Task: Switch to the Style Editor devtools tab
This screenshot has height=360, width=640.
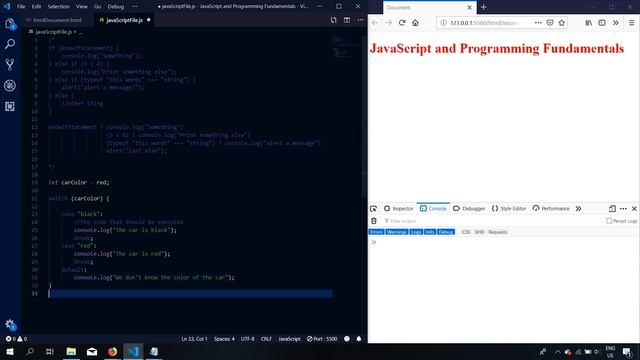Action: click(x=509, y=209)
